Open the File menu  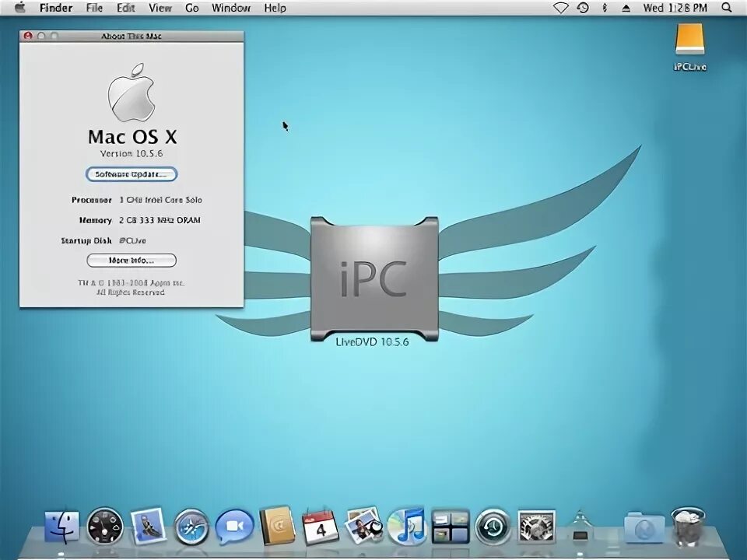pos(94,8)
